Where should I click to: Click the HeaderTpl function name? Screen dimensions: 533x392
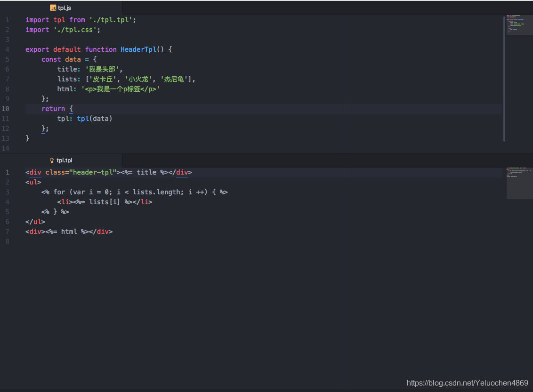click(138, 49)
